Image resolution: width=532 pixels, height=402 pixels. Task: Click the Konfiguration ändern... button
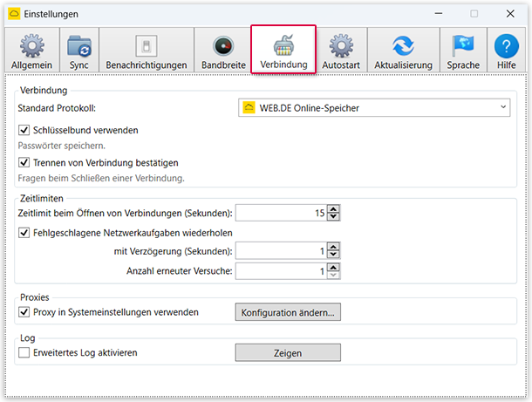288,312
